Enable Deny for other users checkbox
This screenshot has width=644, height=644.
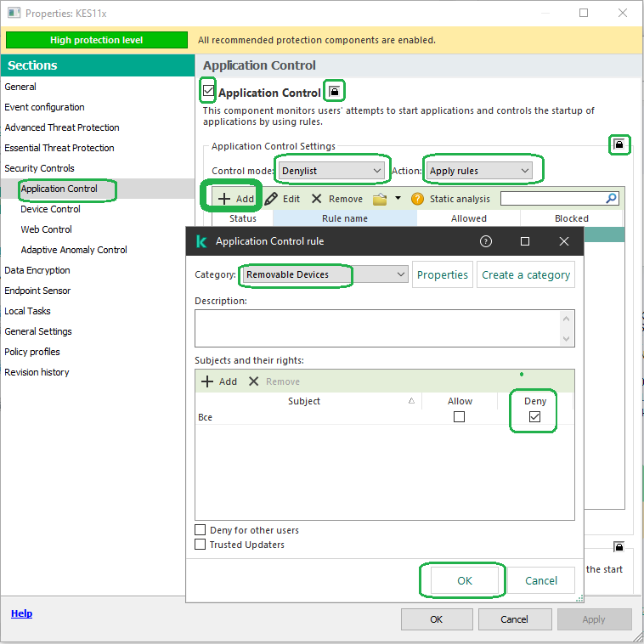(x=200, y=530)
